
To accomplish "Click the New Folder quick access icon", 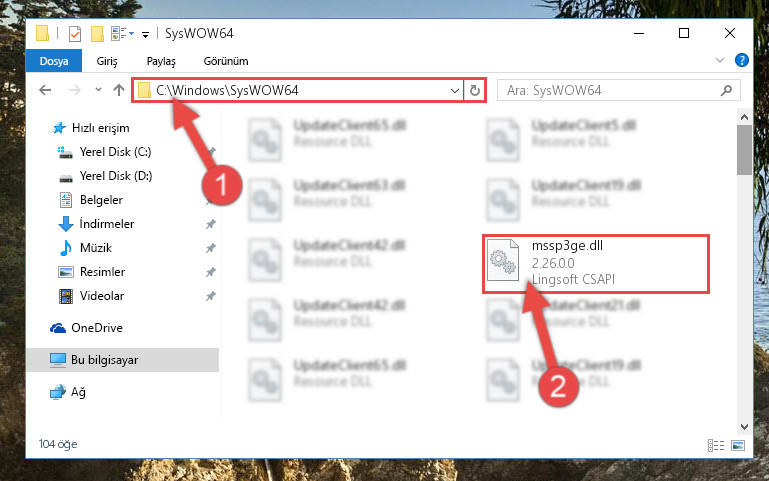I will pos(97,34).
